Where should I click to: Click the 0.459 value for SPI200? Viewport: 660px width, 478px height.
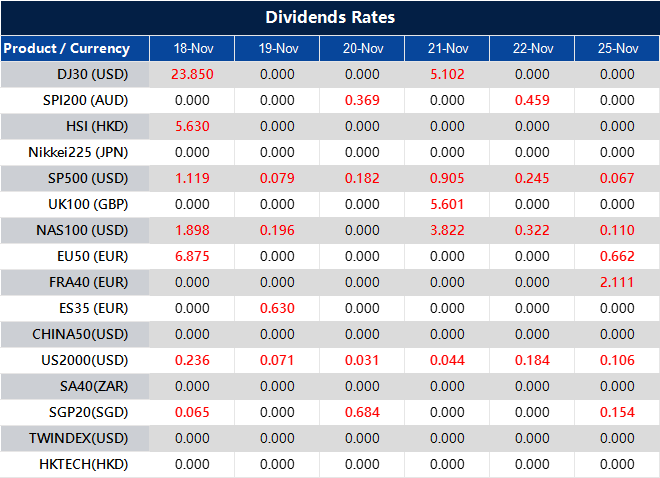click(x=532, y=100)
